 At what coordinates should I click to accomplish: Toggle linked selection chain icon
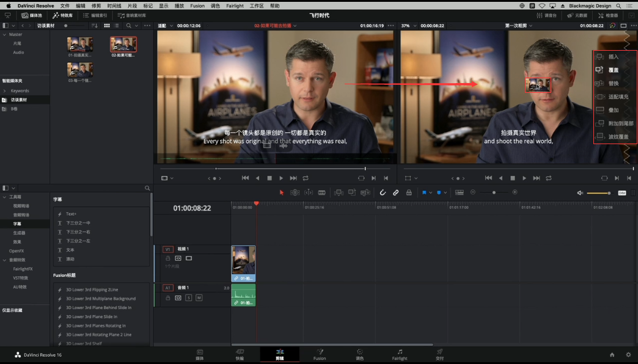[x=395, y=192]
